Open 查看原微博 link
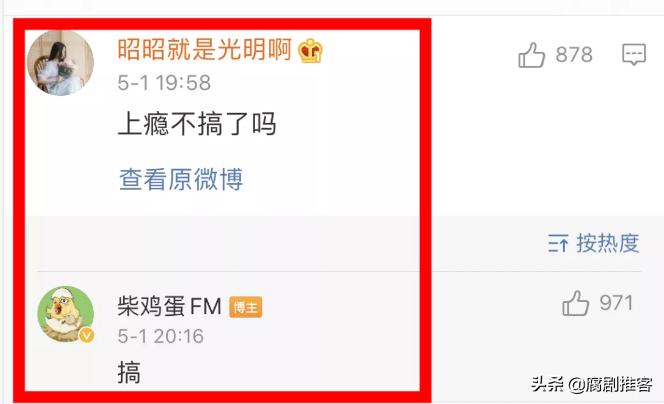 pyautogui.click(x=181, y=179)
